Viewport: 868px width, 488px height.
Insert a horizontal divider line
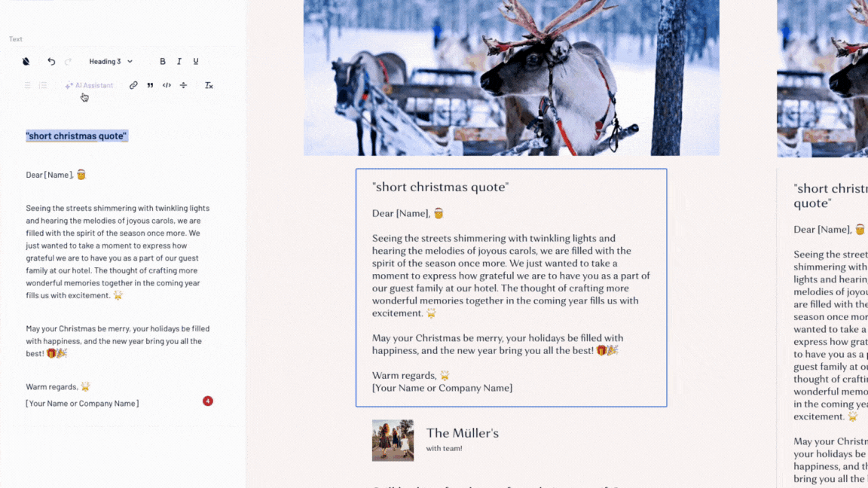click(x=183, y=85)
